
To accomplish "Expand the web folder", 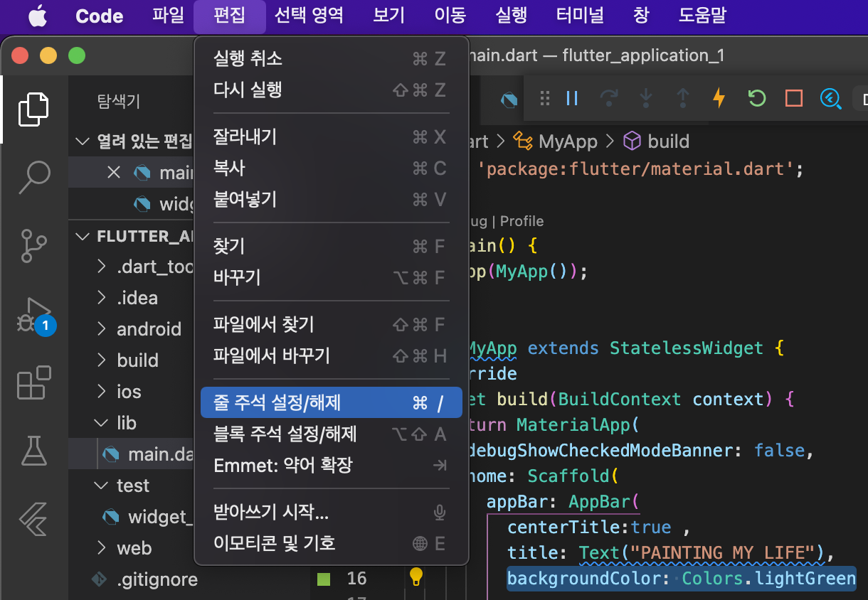I will point(102,548).
